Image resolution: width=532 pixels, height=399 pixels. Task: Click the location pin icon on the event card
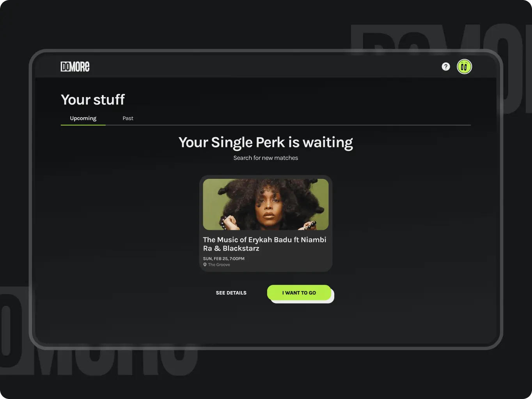coord(205,265)
